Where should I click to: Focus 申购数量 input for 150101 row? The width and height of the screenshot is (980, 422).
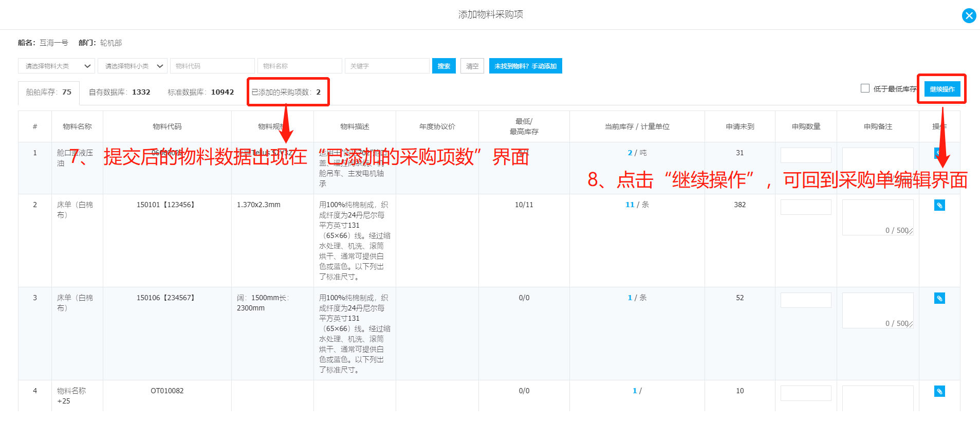pos(806,207)
